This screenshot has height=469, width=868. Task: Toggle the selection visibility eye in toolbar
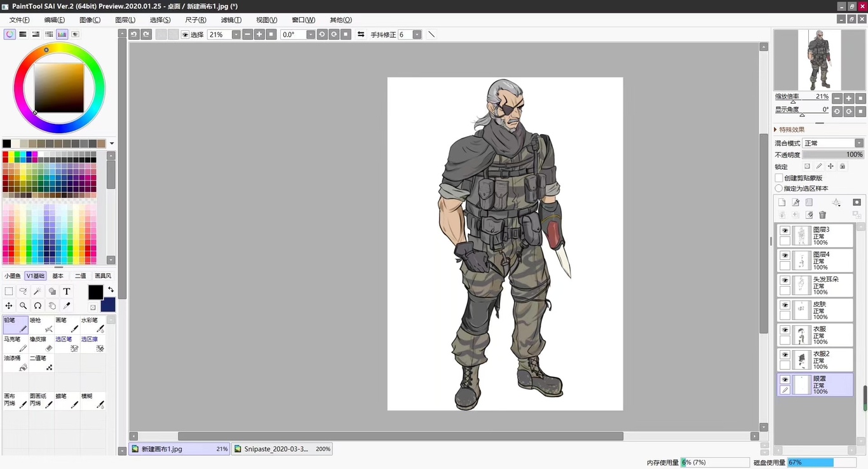pos(185,34)
